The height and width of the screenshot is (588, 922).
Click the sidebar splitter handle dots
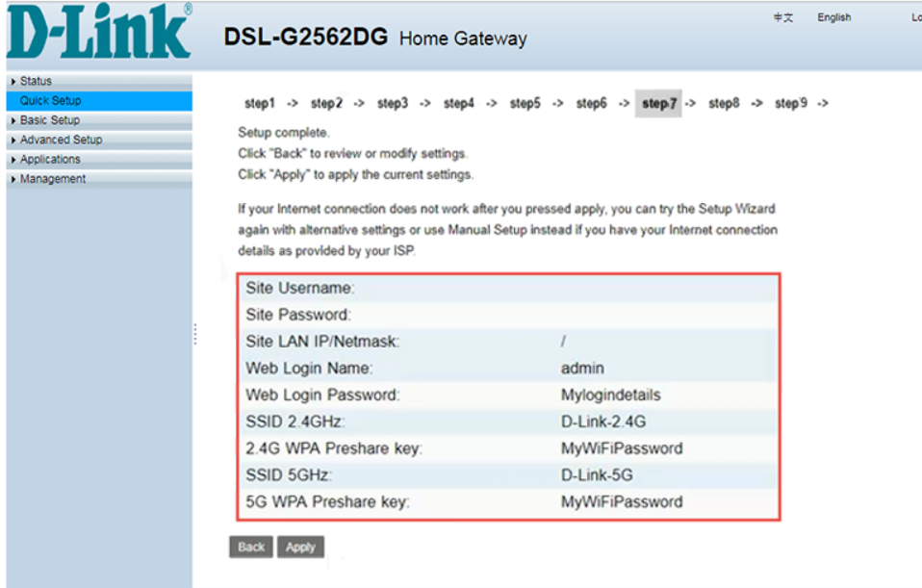(x=195, y=334)
